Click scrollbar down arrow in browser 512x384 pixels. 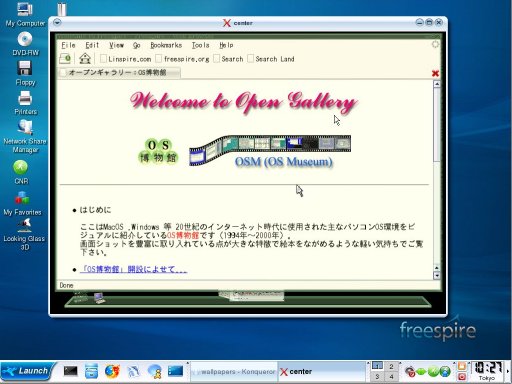click(x=436, y=275)
